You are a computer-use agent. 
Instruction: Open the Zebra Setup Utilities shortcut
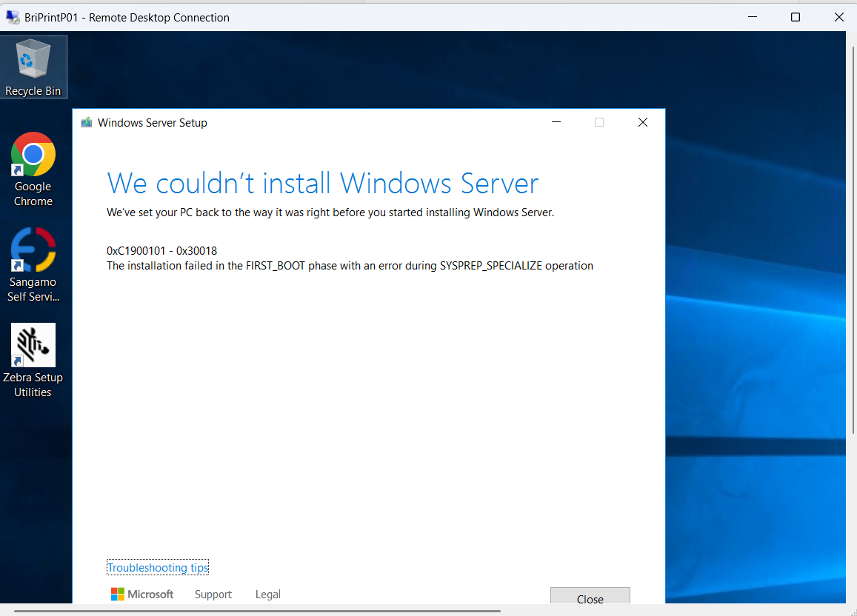33,361
